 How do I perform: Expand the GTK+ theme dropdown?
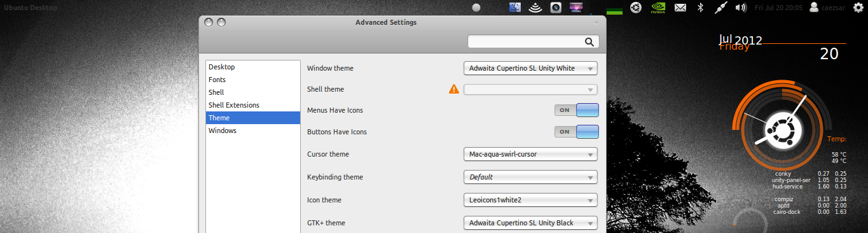click(531, 223)
